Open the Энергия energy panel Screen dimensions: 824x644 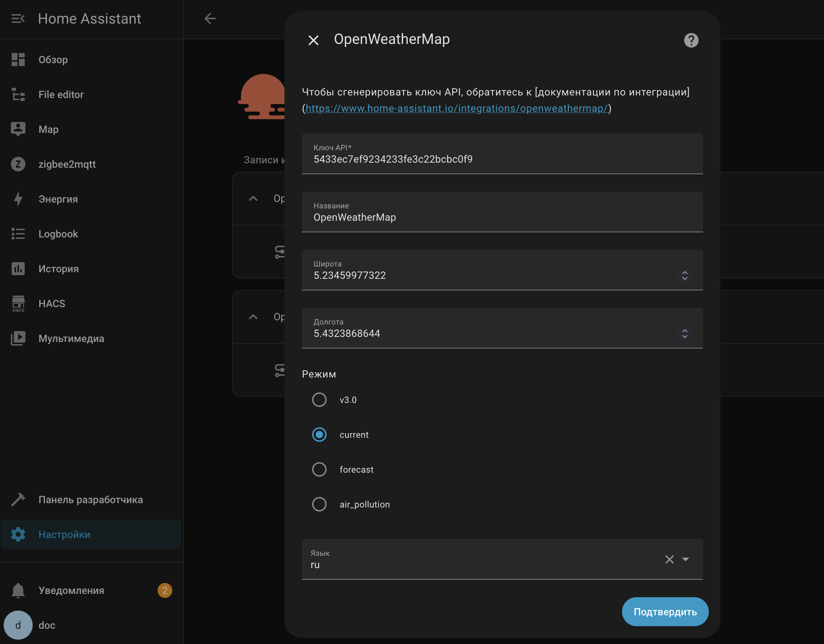coord(58,199)
